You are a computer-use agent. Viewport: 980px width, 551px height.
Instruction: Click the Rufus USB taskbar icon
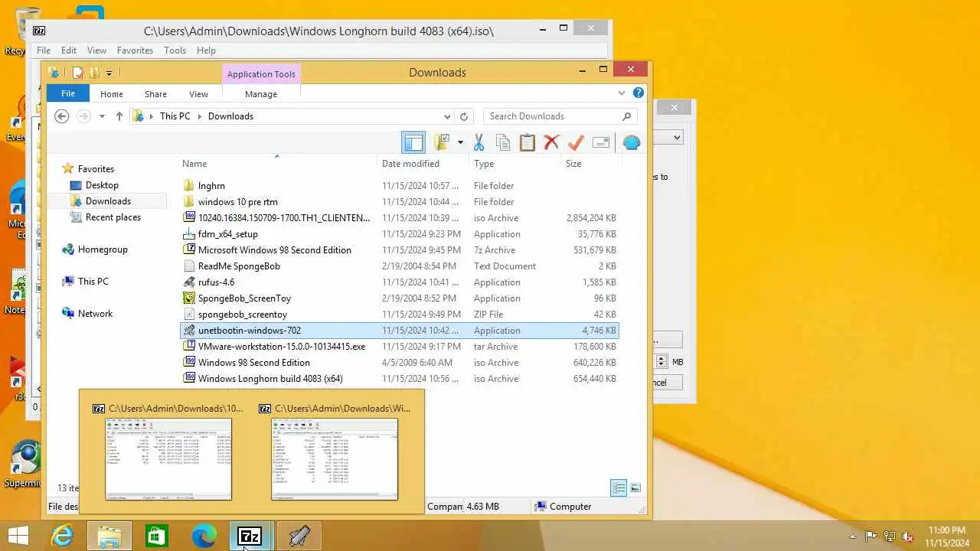[x=299, y=536]
